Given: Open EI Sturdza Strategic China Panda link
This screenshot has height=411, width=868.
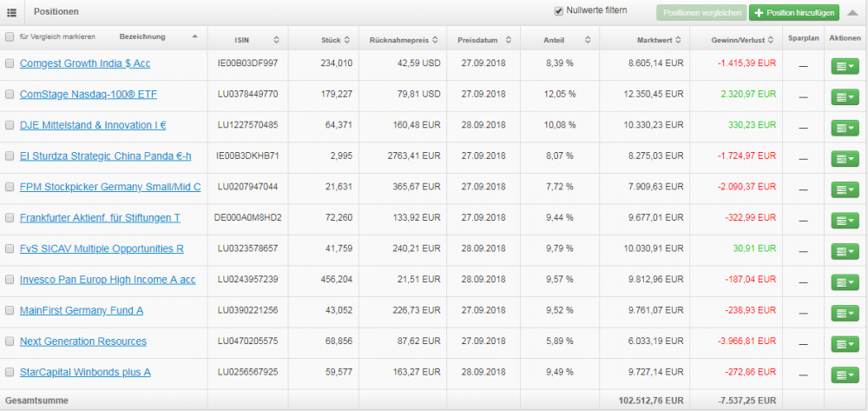Looking at the screenshot, I should pos(106,156).
